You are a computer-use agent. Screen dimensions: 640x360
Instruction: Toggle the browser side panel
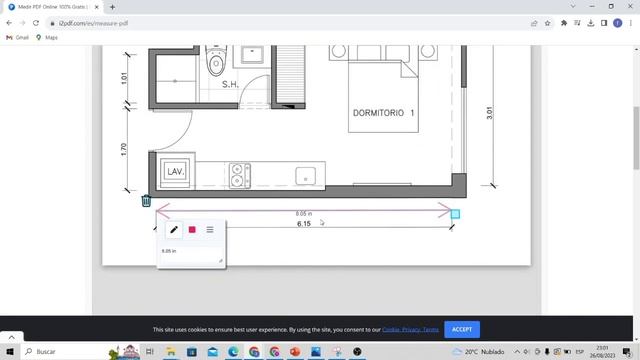tap(604, 23)
